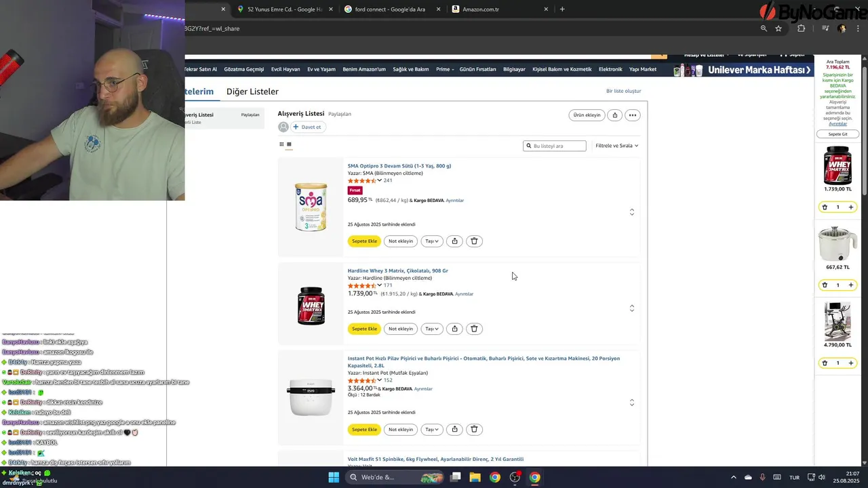Click the Ürün ekleyin button
The height and width of the screenshot is (488, 868).
point(587,115)
